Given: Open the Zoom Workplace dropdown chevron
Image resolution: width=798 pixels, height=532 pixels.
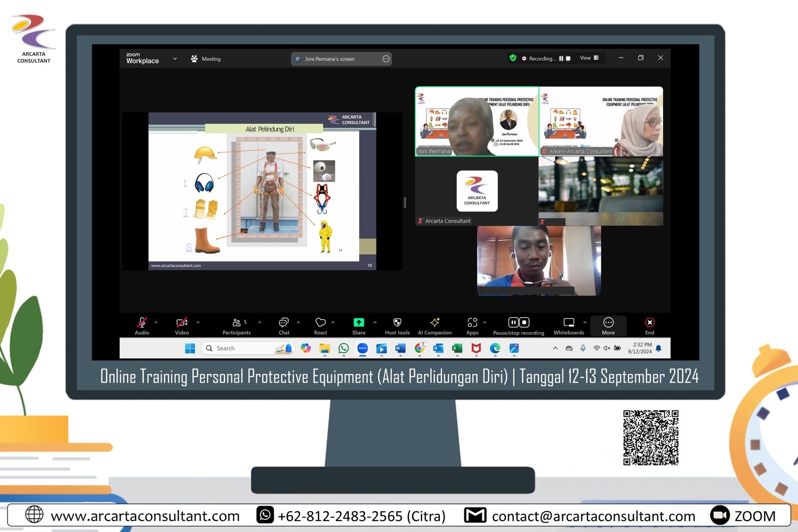Looking at the screenshot, I should pos(175,59).
